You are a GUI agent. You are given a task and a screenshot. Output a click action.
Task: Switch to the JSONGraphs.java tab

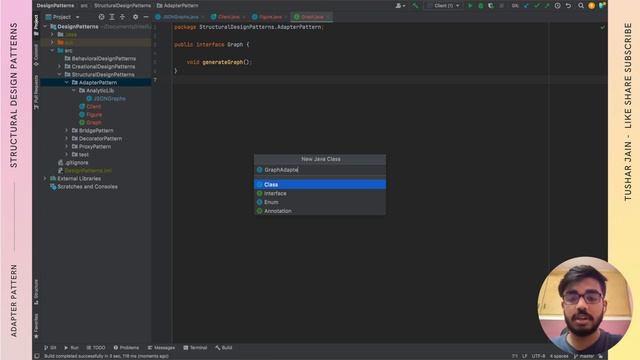[x=180, y=17]
